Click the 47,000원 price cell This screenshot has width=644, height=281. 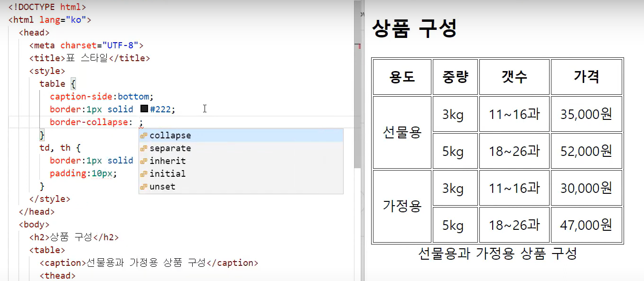pos(587,225)
